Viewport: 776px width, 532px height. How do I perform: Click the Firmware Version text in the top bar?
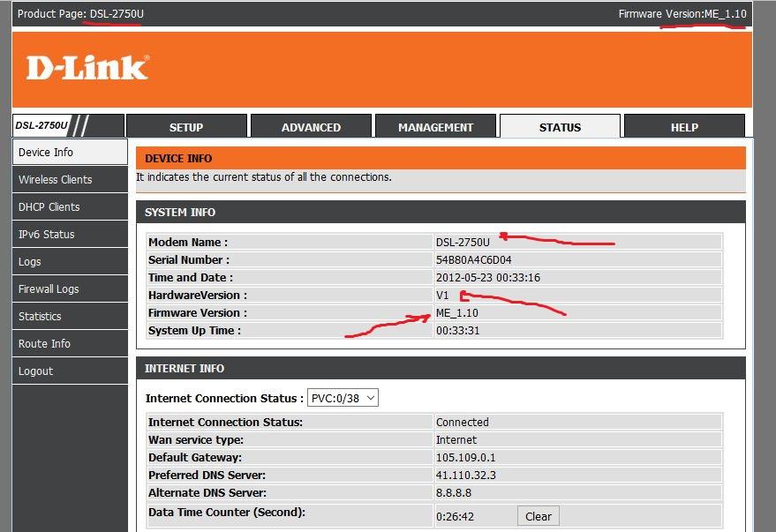[x=682, y=14]
